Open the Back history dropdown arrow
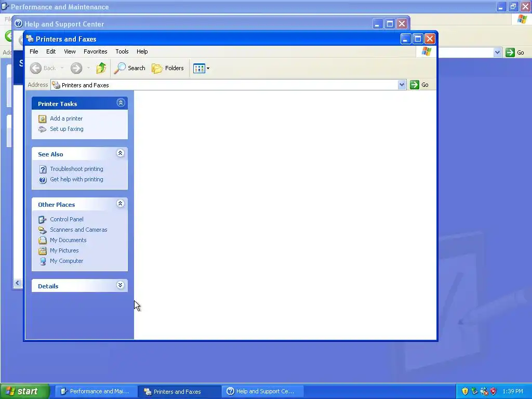532x399 pixels. click(62, 68)
